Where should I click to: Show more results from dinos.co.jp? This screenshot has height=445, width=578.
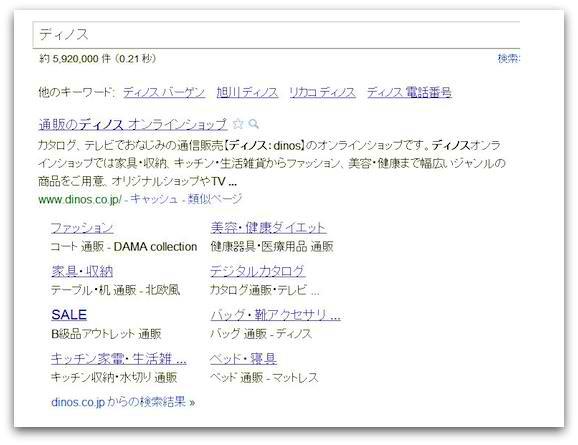123,402
